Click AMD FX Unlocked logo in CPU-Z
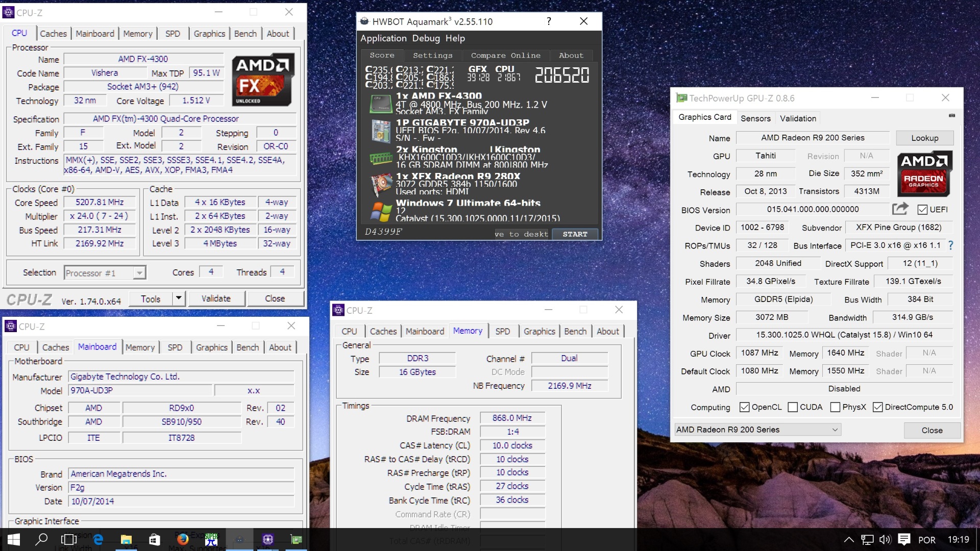 (263, 79)
